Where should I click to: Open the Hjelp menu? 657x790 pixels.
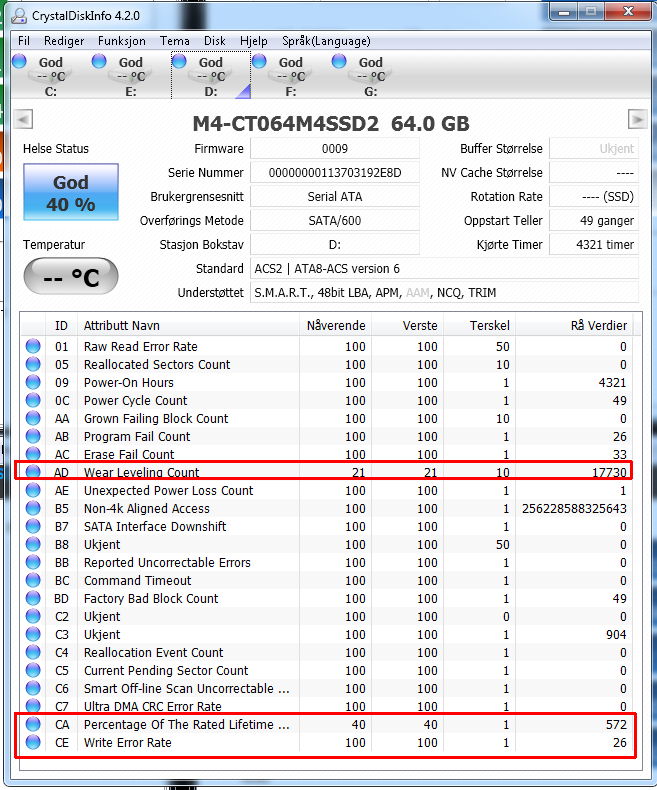tap(253, 41)
